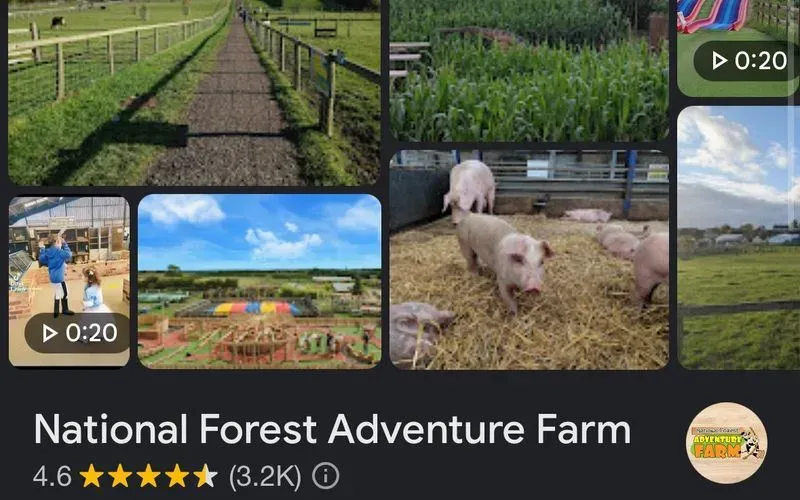This screenshot has width=800, height=500.
Task: Play the inflatable slide video
Action: click(x=738, y=48)
